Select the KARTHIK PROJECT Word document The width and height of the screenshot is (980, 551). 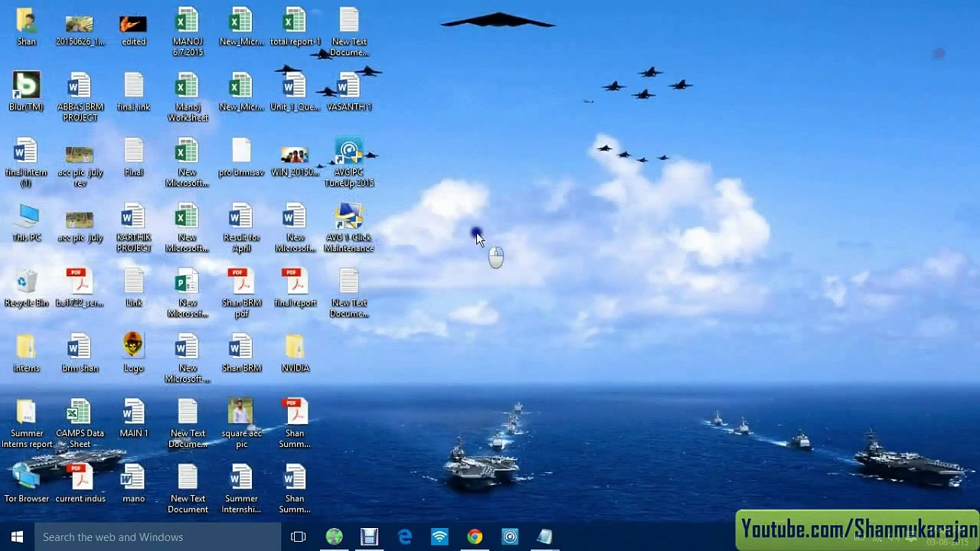point(133,227)
